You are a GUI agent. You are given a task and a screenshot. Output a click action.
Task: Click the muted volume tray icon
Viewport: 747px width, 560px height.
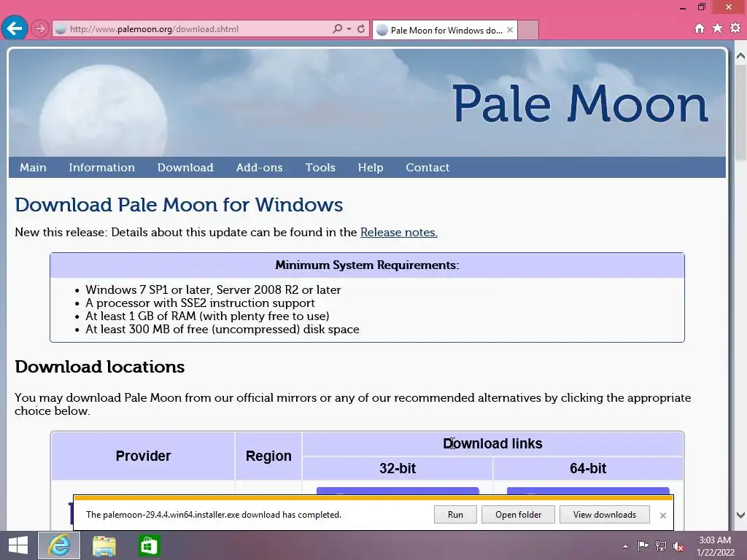point(678,546)
